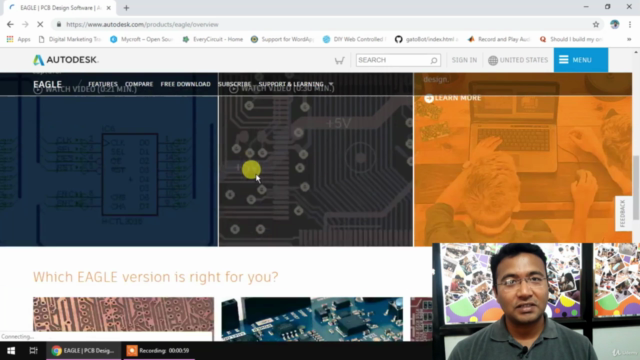The height and width of the screenshot is (360, 640).
Task: Open Chrome three-dot menu
Action: pyautogui.click(x=630, y=24)
